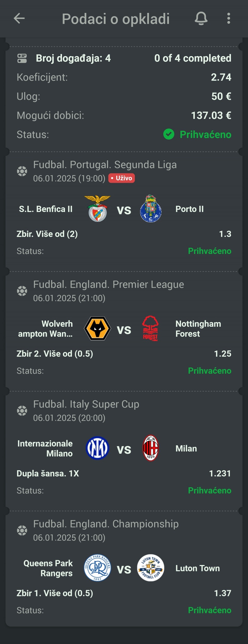Open Fudbal. Portugal. Segunda Liga heading

pyautogui.click(x=105, y=165)
